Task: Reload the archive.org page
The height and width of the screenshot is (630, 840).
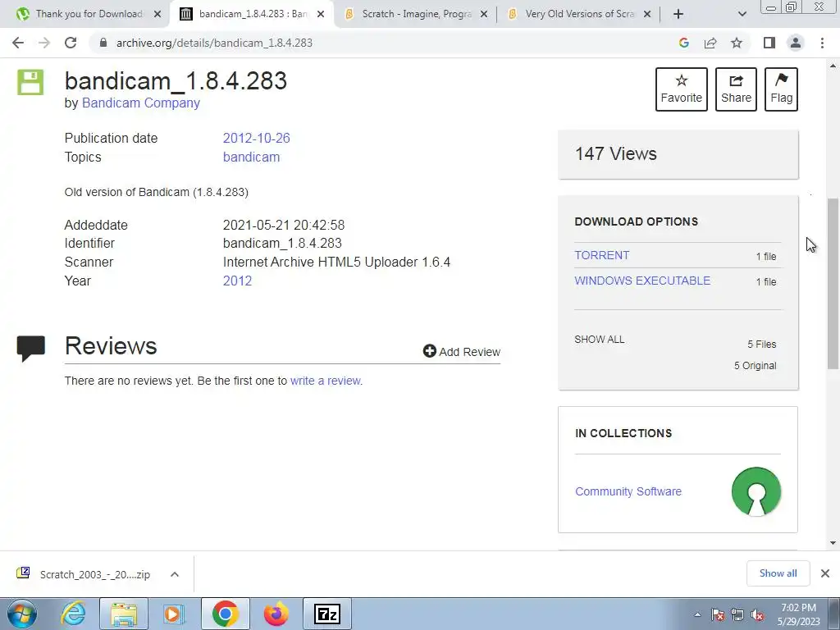Action: [71, 43]
